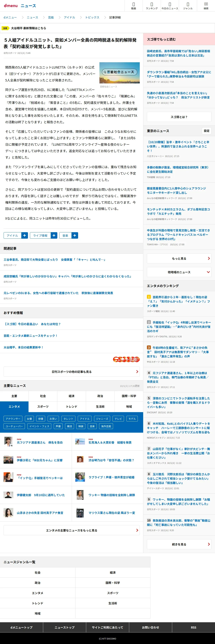
Task: Open 今日のニュース icon in header
Action: (x=170, y=6)
